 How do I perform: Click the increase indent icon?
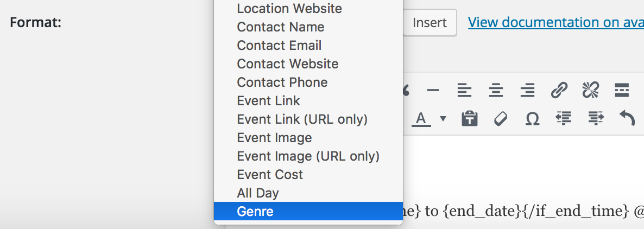pyautogui.click(x=596, y=118)
